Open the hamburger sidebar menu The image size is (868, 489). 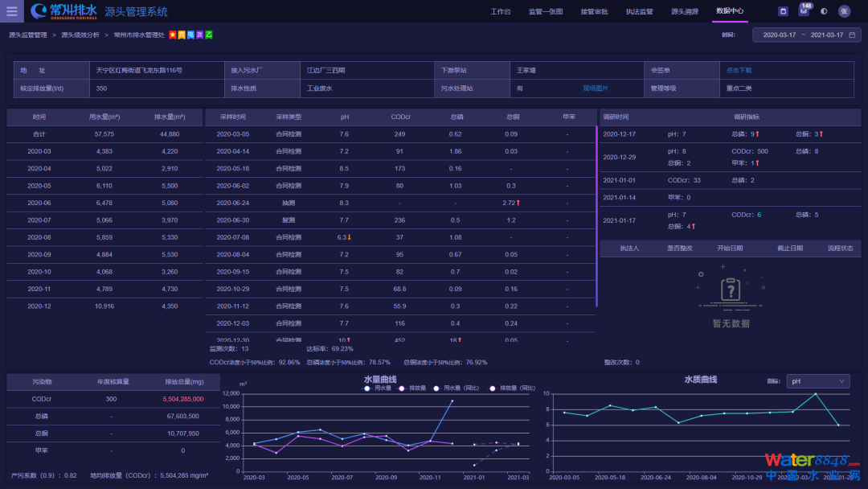11,11
